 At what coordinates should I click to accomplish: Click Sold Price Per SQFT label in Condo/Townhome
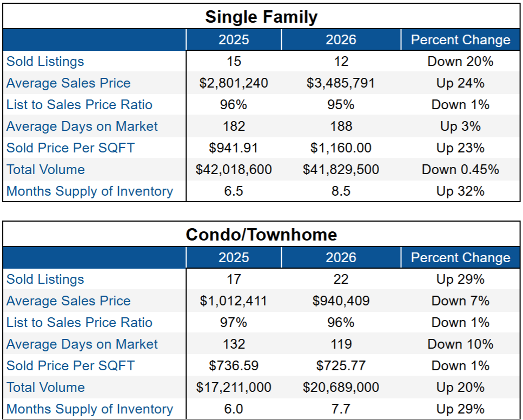click(x=71, y=366)
